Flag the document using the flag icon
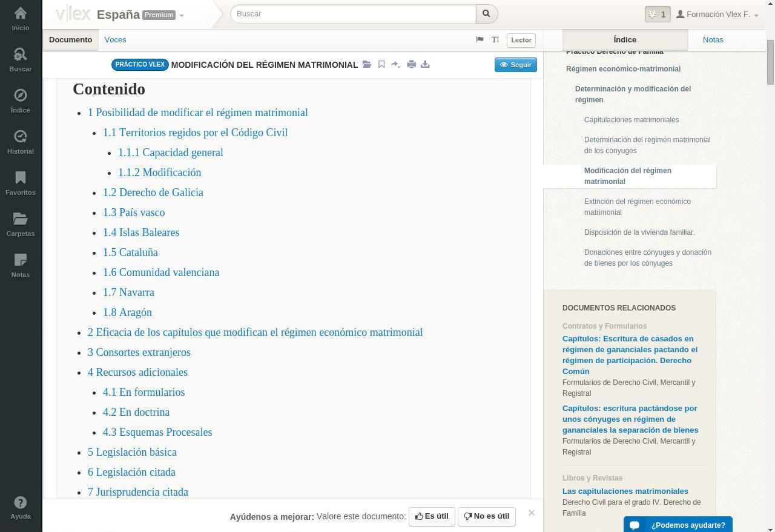 (x=479, y=39)
